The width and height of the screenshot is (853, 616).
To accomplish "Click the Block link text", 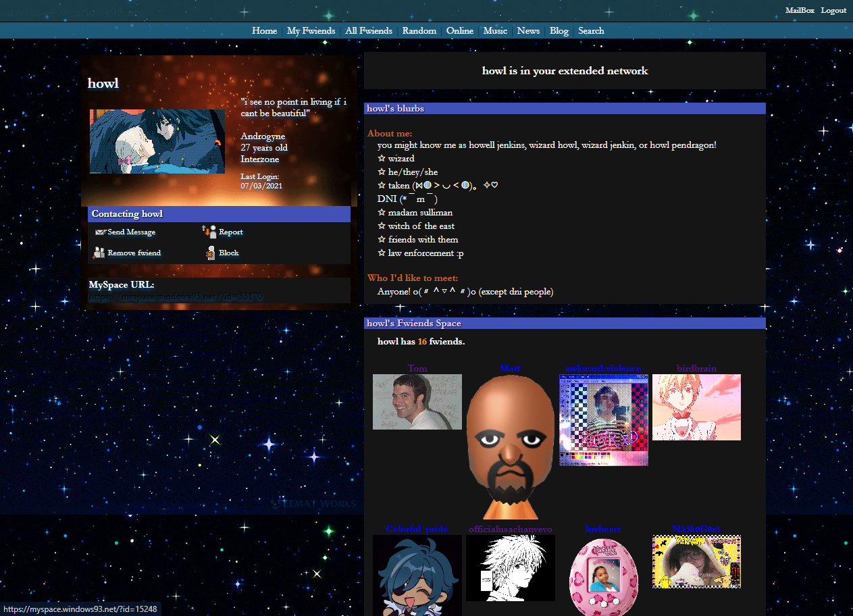I will [x=229, y=253].
